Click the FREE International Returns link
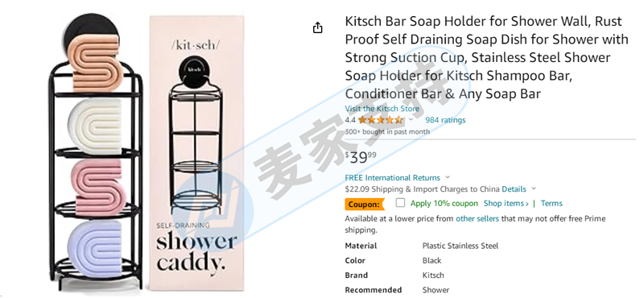Viewport: 644px width, 298px height. coord(392,177)
